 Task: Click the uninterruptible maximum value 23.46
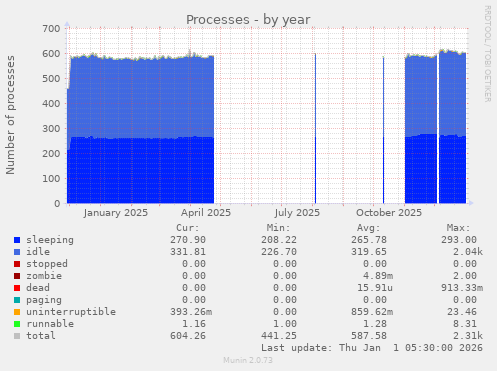tap(462, 312)
